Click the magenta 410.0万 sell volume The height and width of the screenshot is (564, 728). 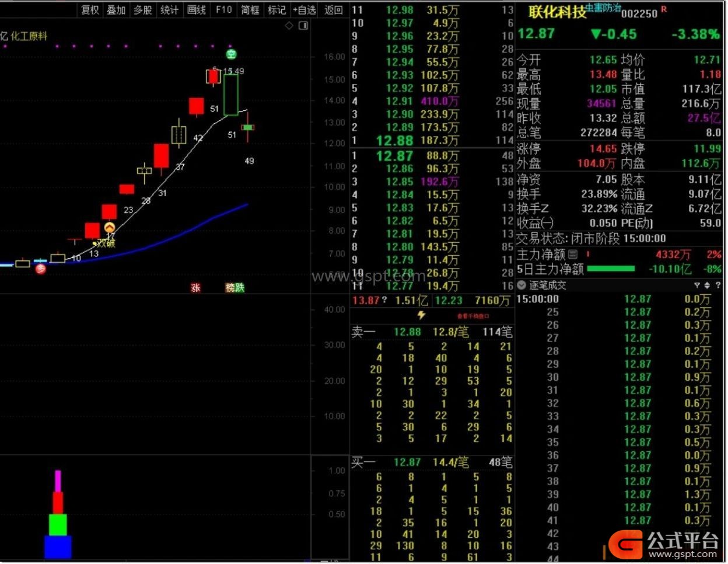tap(440, 102)
